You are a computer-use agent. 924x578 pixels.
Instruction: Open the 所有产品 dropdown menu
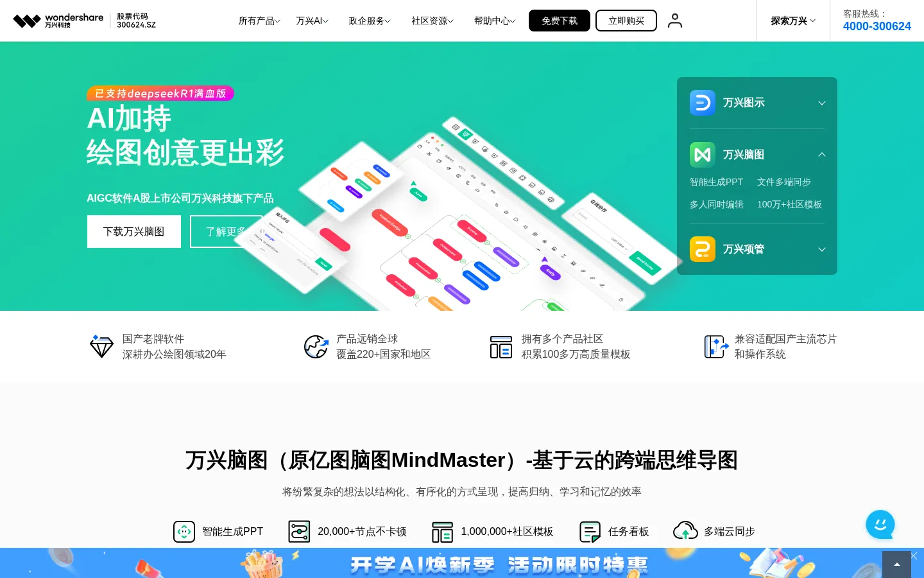tap(259, 21)
